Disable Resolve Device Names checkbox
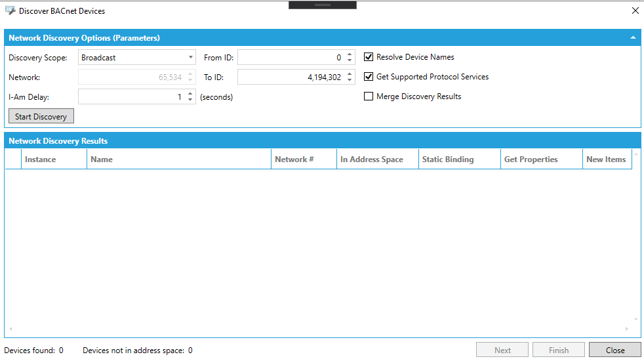Image resolution: width=644 pixels, height=361 pixels. pyautogui.click(x=369, y=57)
